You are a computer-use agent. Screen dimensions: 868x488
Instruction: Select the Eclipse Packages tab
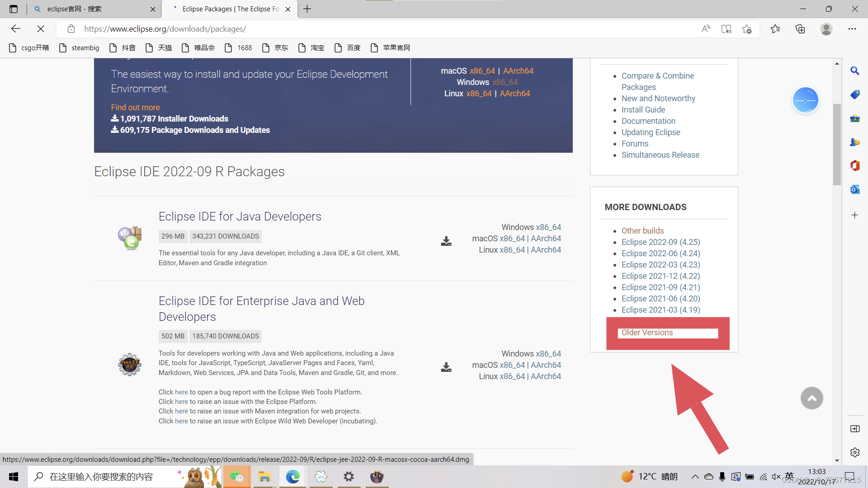pos(230,9)
